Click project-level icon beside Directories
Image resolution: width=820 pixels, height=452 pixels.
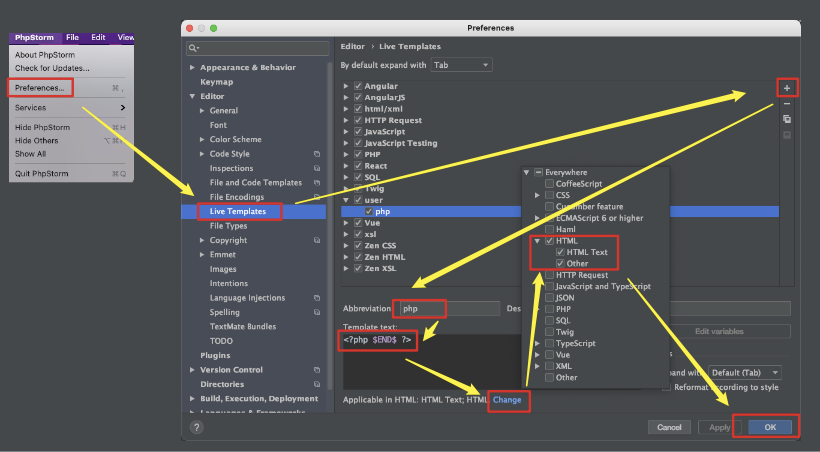tap(317, 384)
